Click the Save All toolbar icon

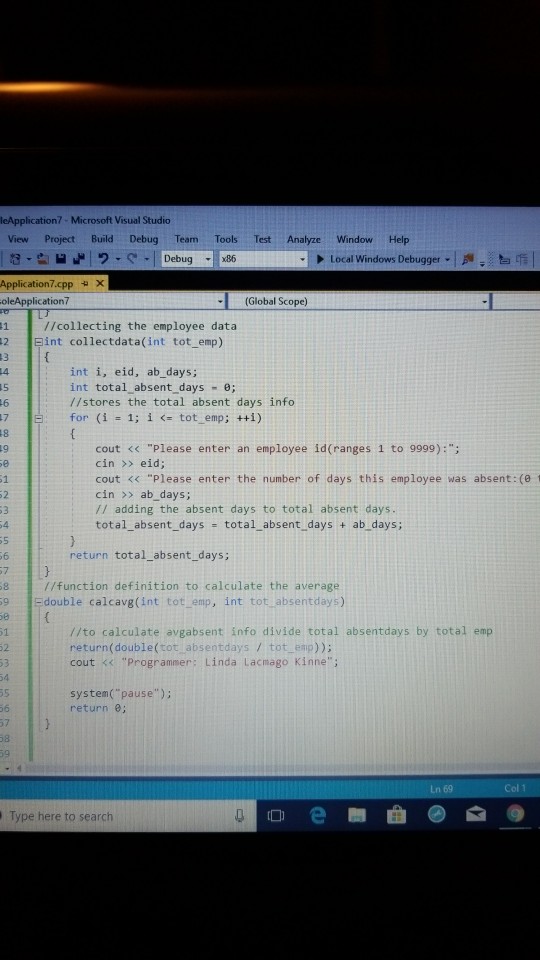(x=80, y=259)
